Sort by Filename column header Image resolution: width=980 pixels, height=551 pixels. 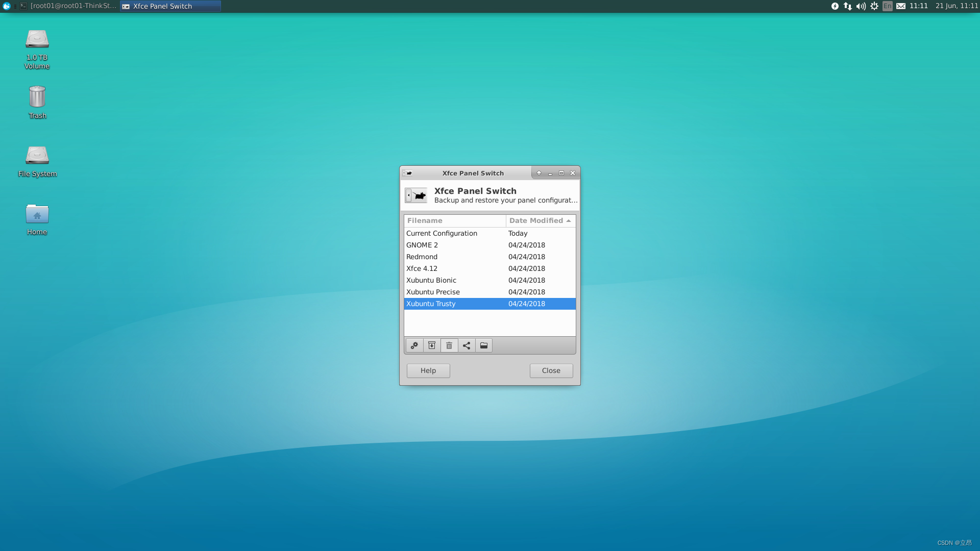455,221
